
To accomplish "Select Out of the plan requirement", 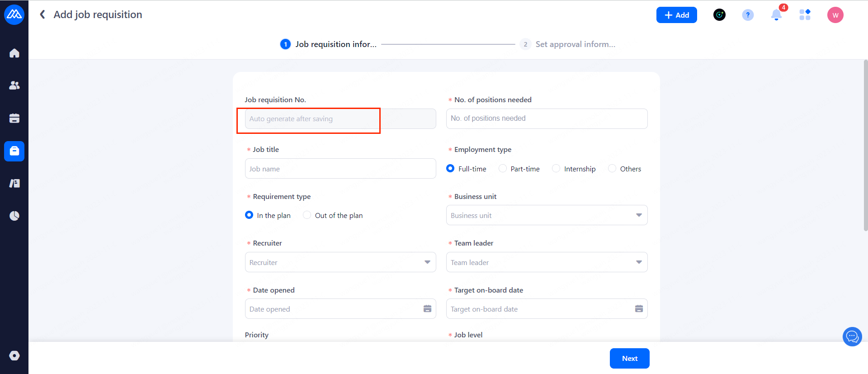I will [x=307, y=215].
